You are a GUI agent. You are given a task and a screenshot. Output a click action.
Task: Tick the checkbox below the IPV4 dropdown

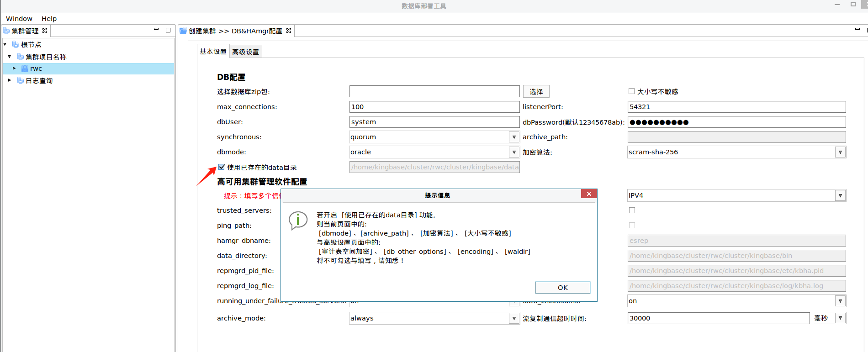(632, 210)
